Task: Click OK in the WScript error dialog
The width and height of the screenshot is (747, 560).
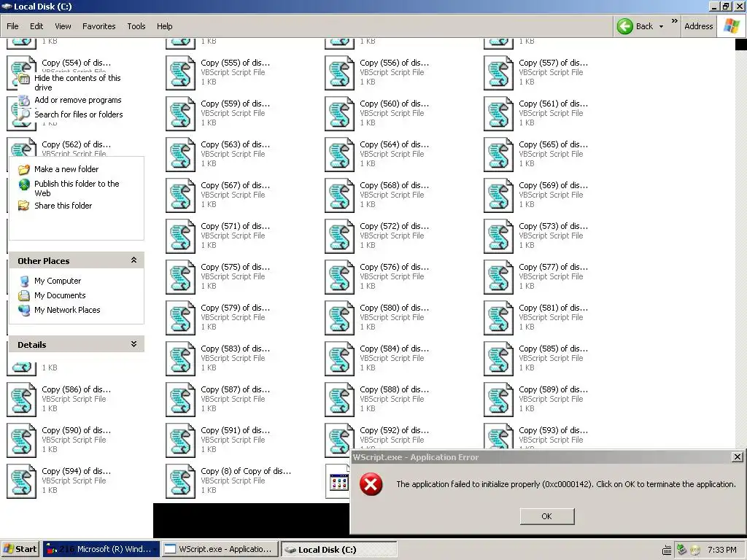Action: (x=547, y=516)
